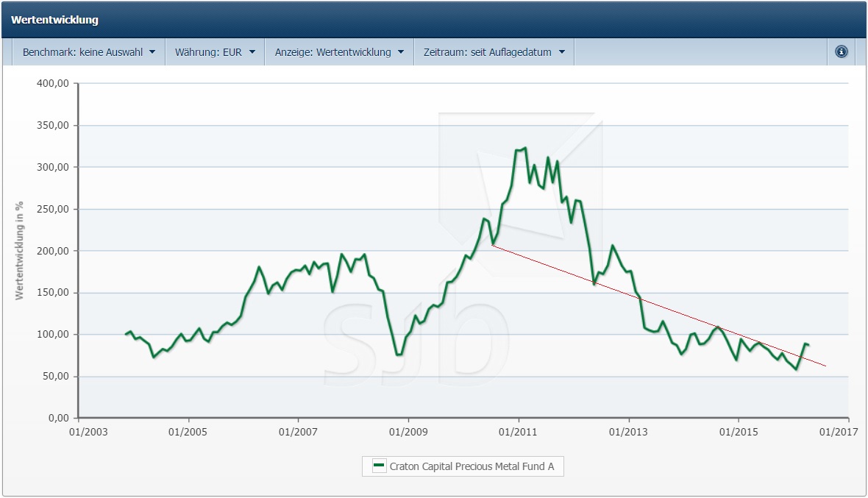
Task: Click the 100,00 y-axis value
Action: pos(52,334)
